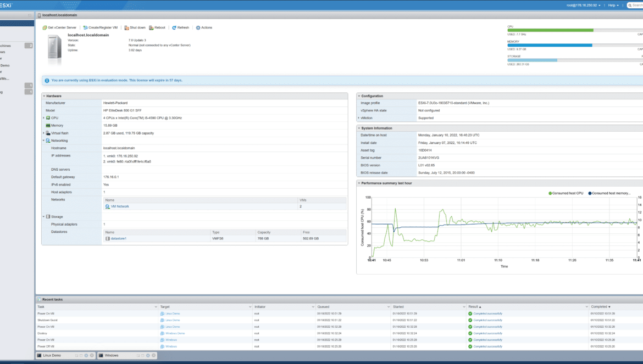Image resolution: width=643 pixels, height=364 pixels.
Task: Open the Help dropdown menu
Action: (613, 5)
